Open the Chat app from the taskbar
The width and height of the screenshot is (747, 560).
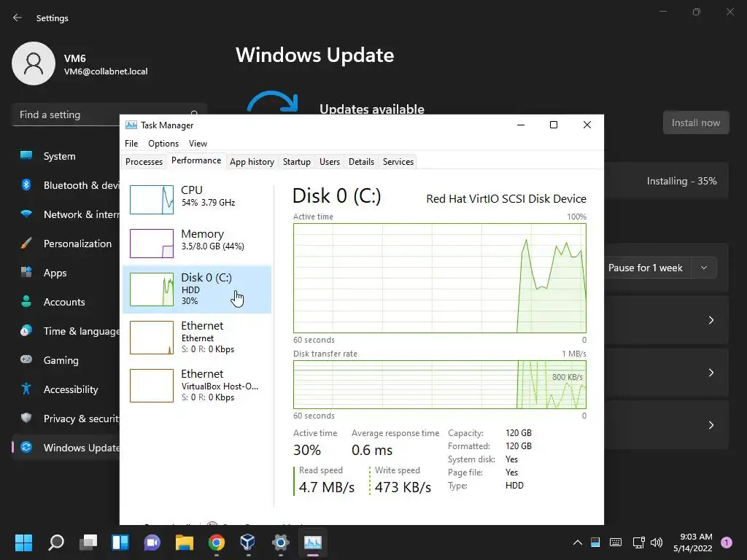coord(152,542)
